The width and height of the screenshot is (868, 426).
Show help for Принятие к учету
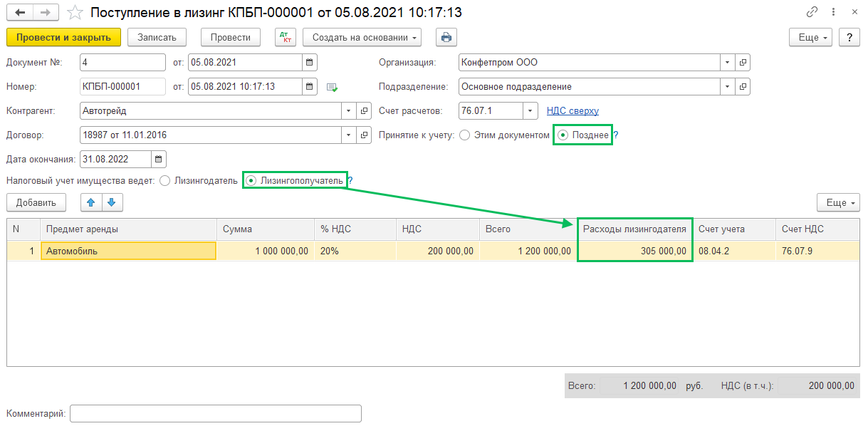(616, 135)
